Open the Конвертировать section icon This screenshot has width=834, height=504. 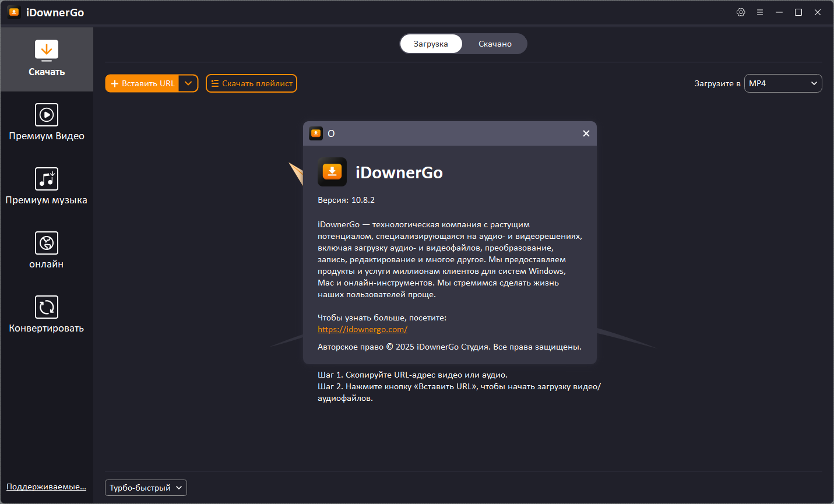click(x=47, y=307)
